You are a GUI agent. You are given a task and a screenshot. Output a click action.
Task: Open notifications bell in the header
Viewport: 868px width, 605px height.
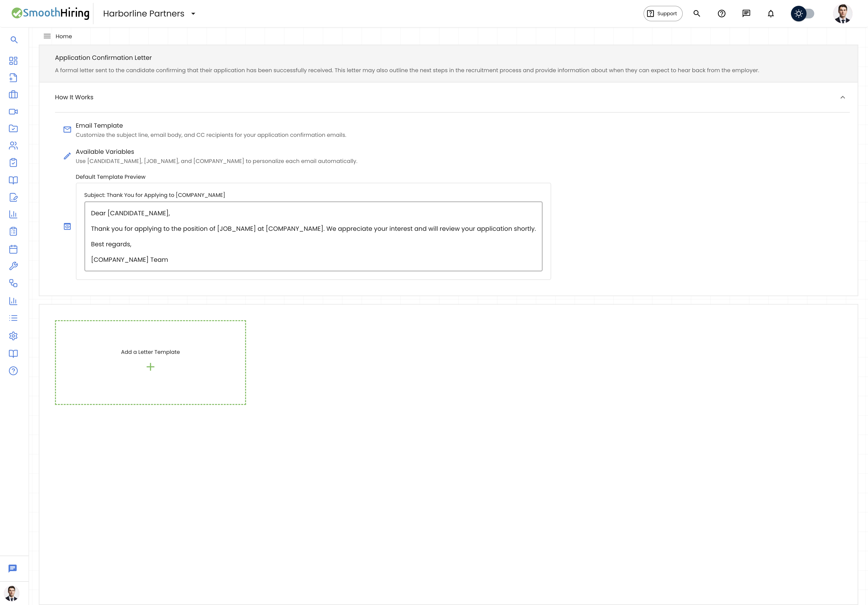pyautogui.click(x=771, y=14)
